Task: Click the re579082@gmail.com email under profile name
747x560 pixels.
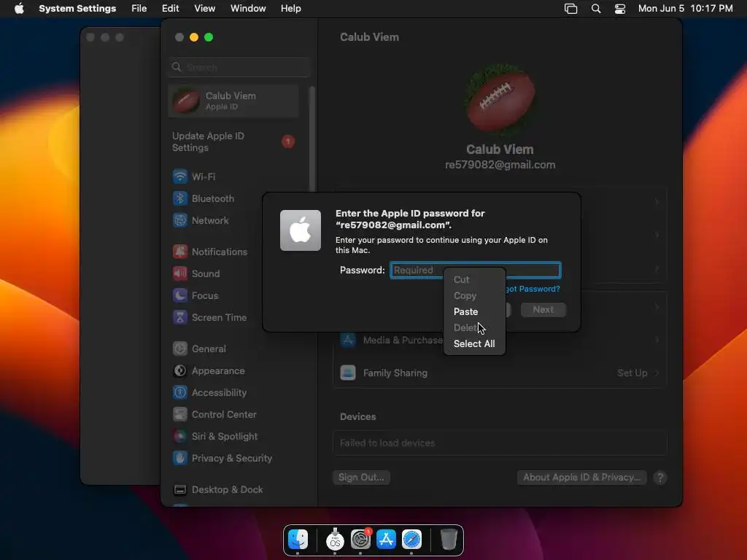Action: 500,165
